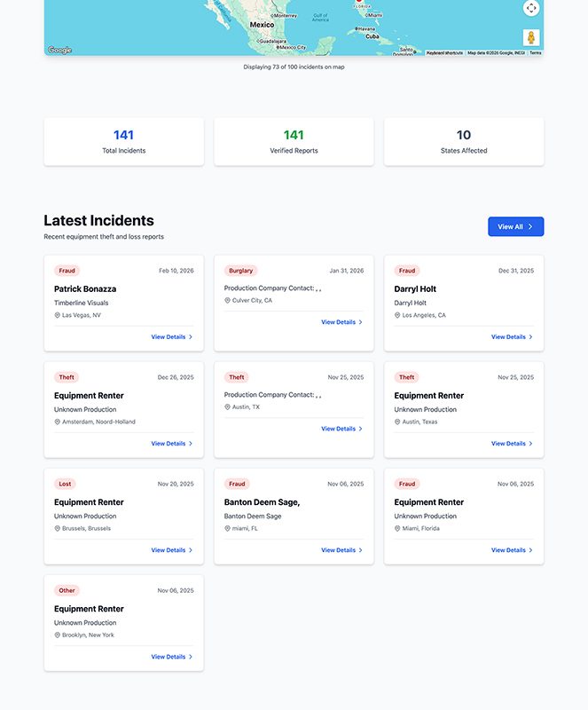Click location pin icon next to Culver City, CA
The height and width of the screenshot is (710, 588).
(228, 301)
